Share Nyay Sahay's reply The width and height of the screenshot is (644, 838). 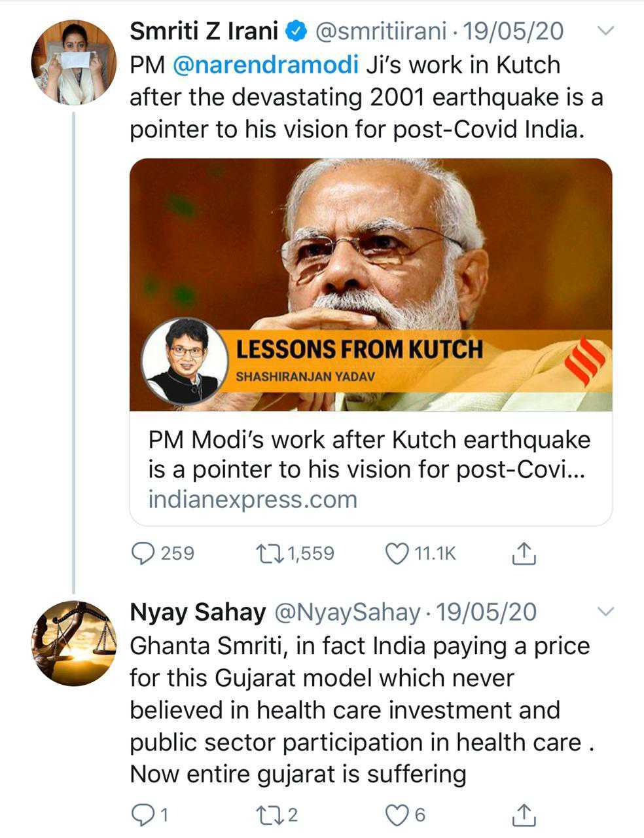524,815
